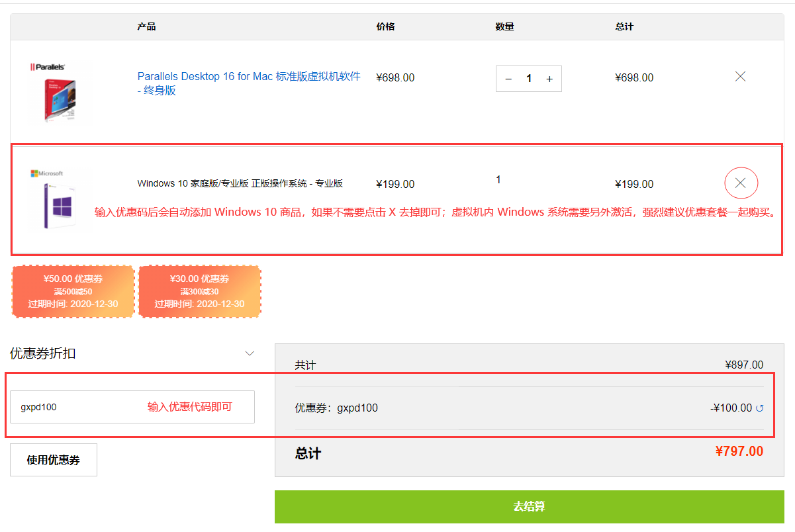Image resolution: width=795 pixels, height=532 pixels.
Task: Proceed to checkout with green 去结算 button
Action: [x=529, y=507]
